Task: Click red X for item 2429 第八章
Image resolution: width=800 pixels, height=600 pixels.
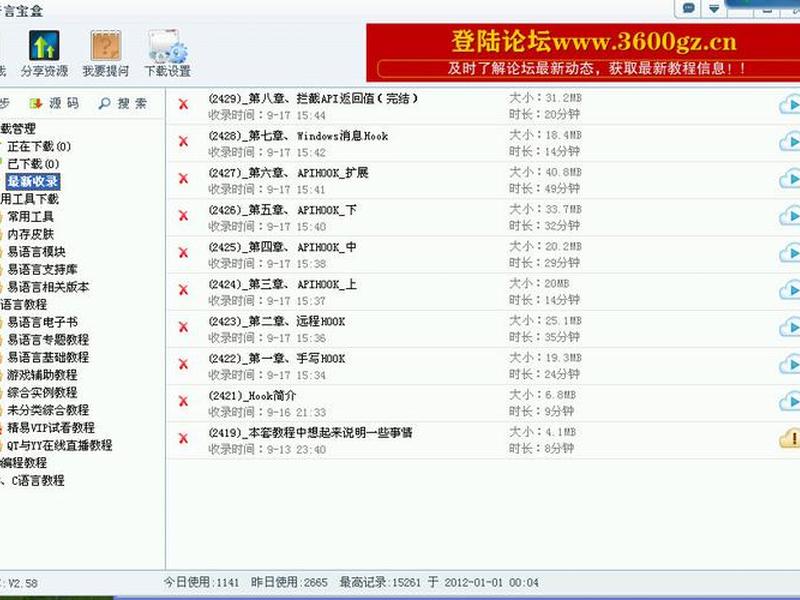Action: tap(183, 104)
